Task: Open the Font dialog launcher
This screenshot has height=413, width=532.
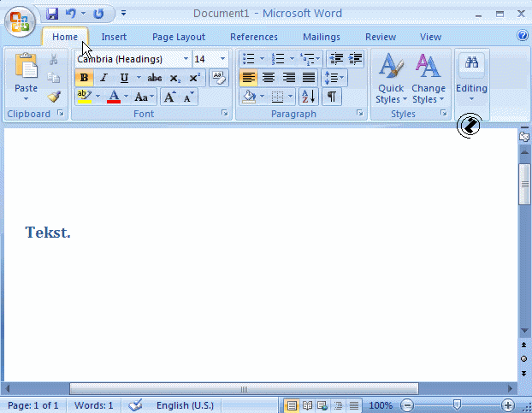Action: (x=225, y=113)
